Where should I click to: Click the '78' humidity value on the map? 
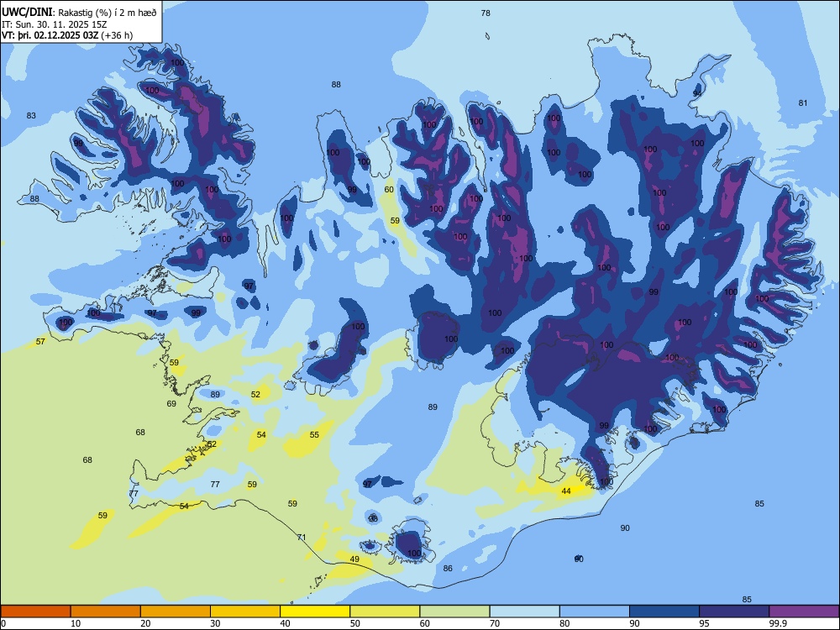pyautogui.click(x=486, y=13)
